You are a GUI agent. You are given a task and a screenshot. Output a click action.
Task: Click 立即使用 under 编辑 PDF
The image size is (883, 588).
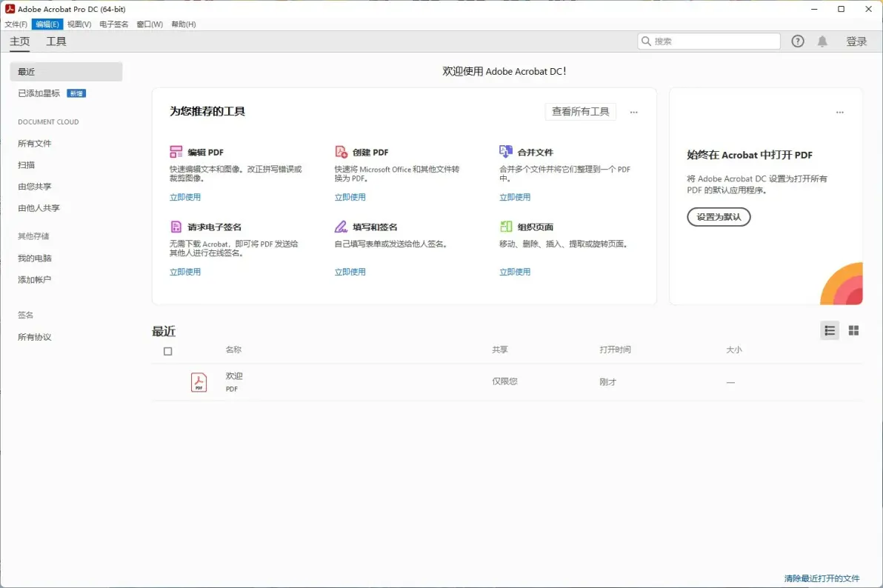click(x=185, y=197)
